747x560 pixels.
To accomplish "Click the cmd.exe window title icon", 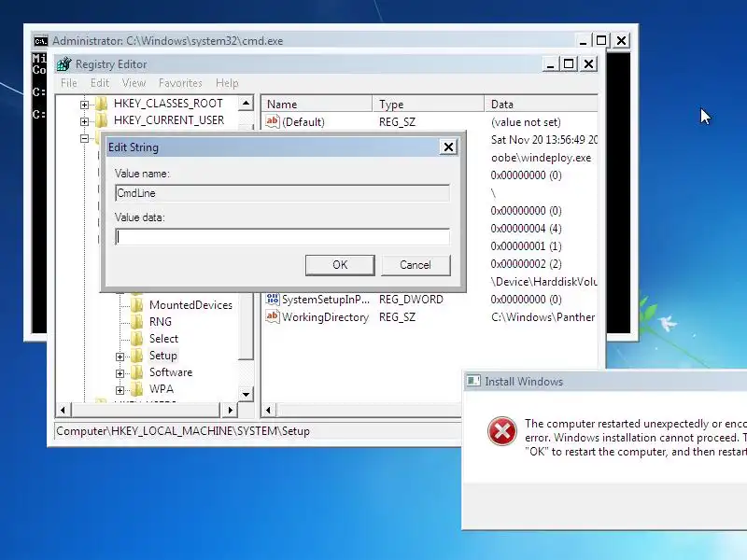I will (40, 41).
